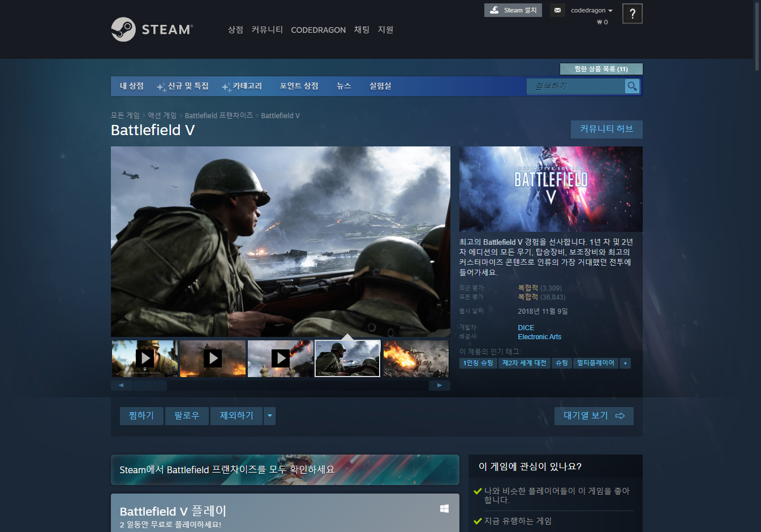The height and width of the screenshot is (532, 761).
Task: Follow the Battlefield 프랜차이즈 breadcrumb link
Action: 219,115
